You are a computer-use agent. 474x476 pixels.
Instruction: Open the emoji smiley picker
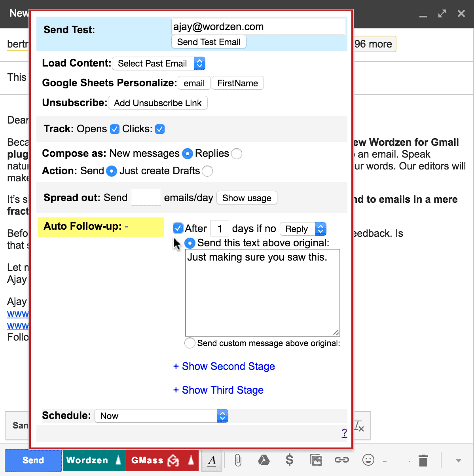point(368,460)
